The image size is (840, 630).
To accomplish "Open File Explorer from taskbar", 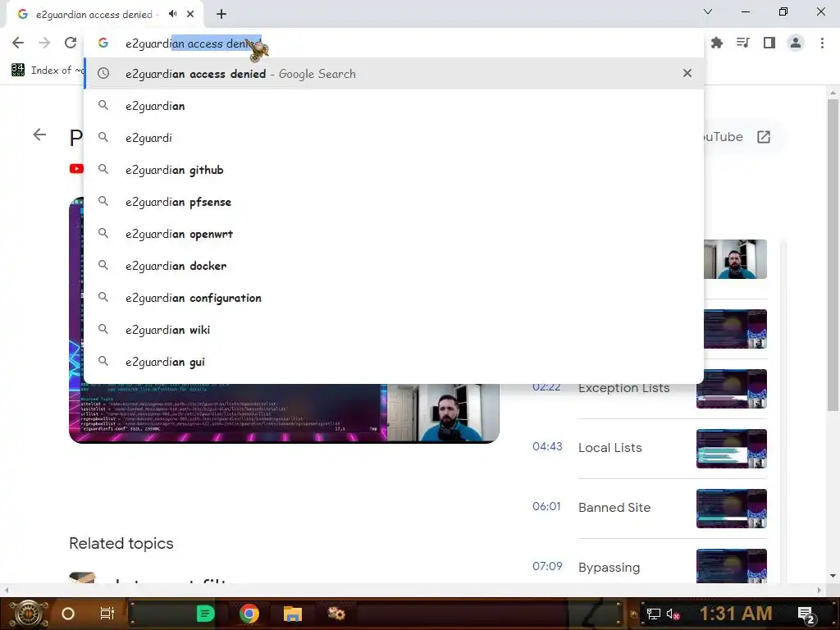I will tap(293, 614).
